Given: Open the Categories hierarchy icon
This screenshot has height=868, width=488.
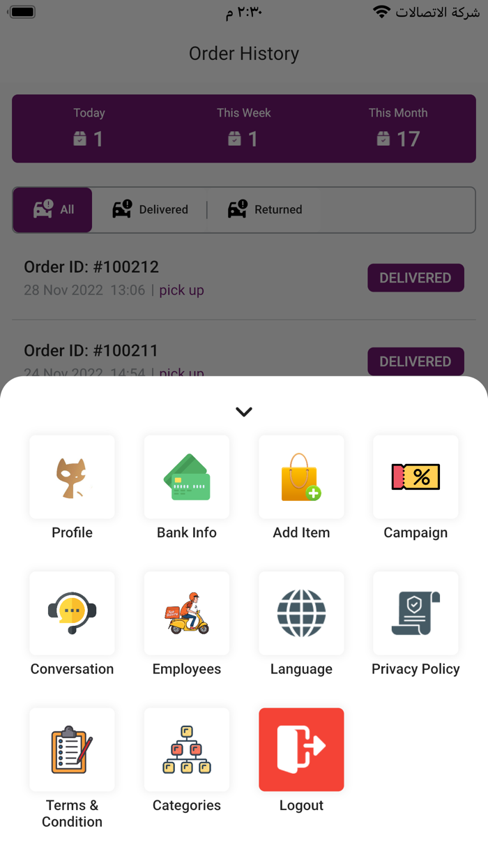Looking at the screenshot, I should click(x=187, y=750).
